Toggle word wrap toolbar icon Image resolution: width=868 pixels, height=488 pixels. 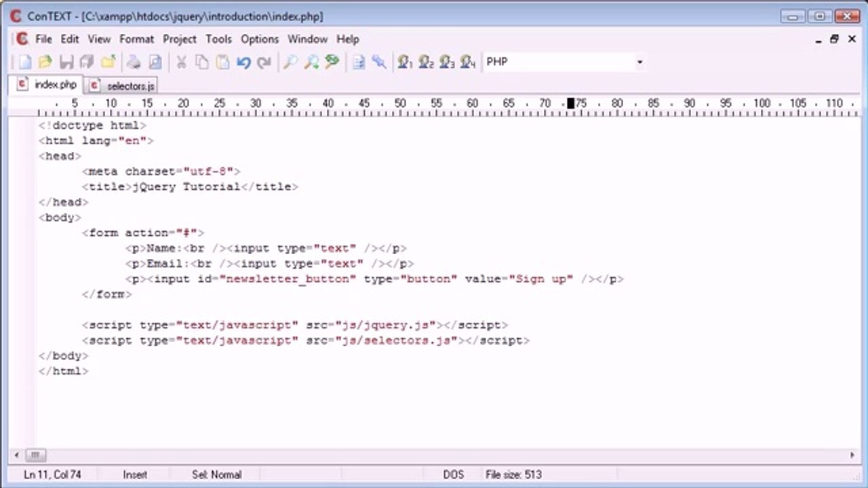[359, 62]
